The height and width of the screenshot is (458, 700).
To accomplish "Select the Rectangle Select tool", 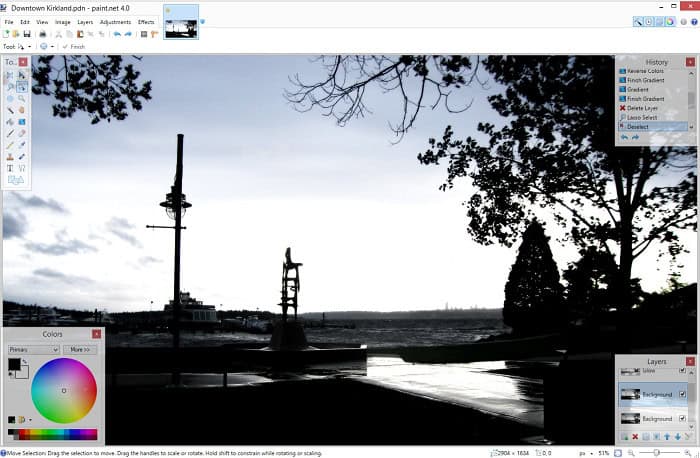I will click(10, 75).
